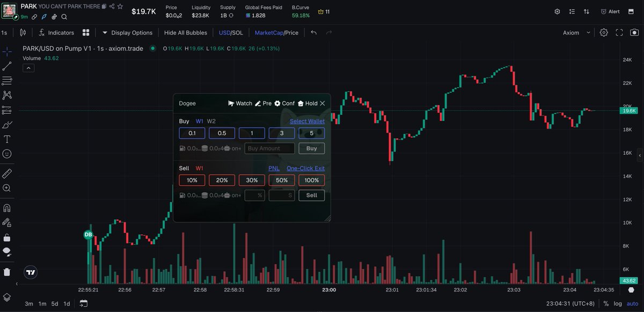Screen dimensions: 644x312
Task: Open the object tree layers icon
Action: 7,297
